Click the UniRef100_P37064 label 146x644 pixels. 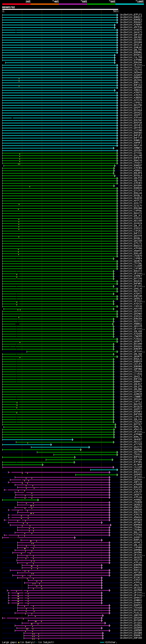[131, 535]
